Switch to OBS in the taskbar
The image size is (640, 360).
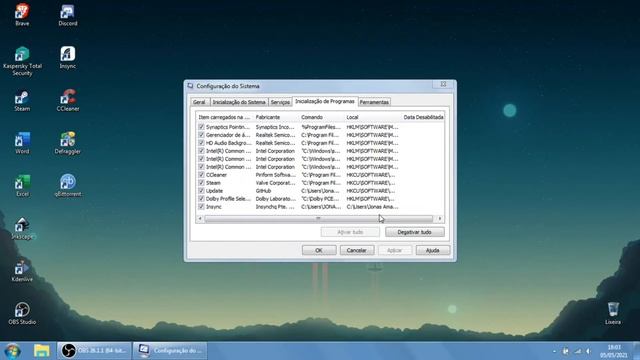pyautogui.click(x=94, y=351)
